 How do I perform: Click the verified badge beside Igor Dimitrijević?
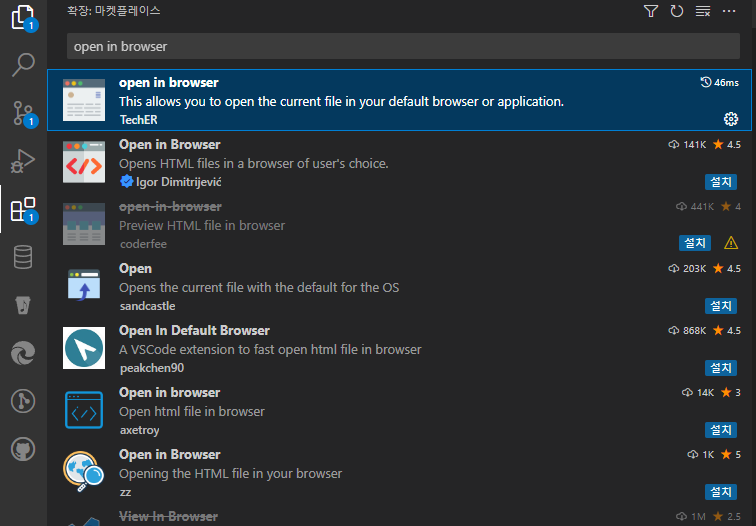point(126,181)
